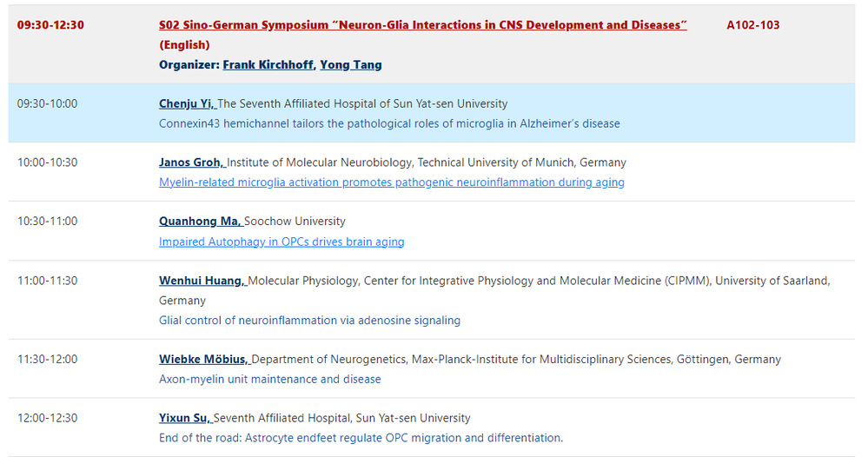Open Impaired Autophagy in OPCs talk link
Screen dimensions: 868x457
[x=282, y=242]
